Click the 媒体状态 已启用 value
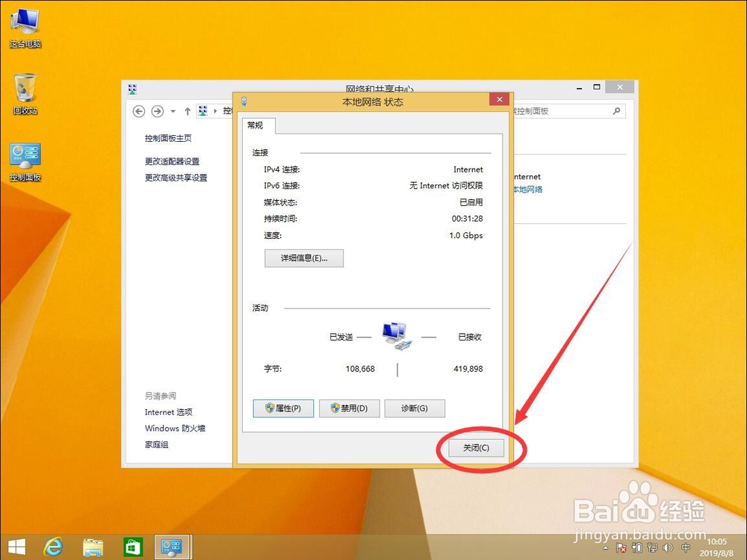 coord(471,202)
